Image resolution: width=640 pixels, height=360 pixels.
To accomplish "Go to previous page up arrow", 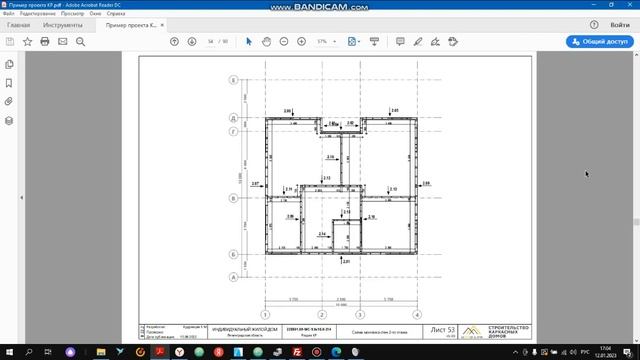I will 174,42.
